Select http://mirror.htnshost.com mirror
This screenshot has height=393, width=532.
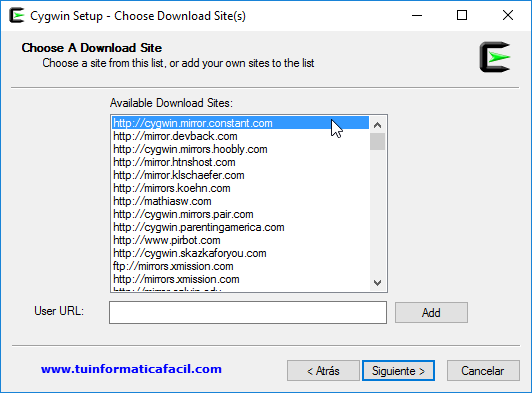coord(240,162)
